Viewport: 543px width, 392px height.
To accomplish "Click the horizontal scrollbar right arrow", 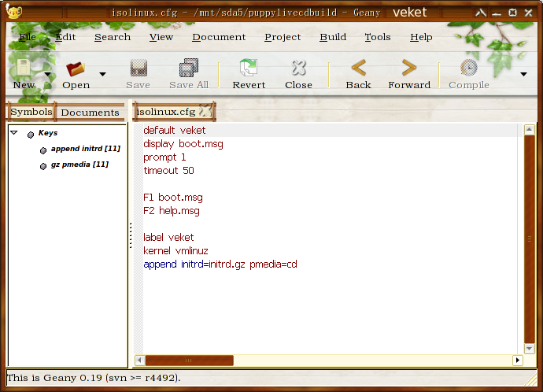I will tap(517, 361).
